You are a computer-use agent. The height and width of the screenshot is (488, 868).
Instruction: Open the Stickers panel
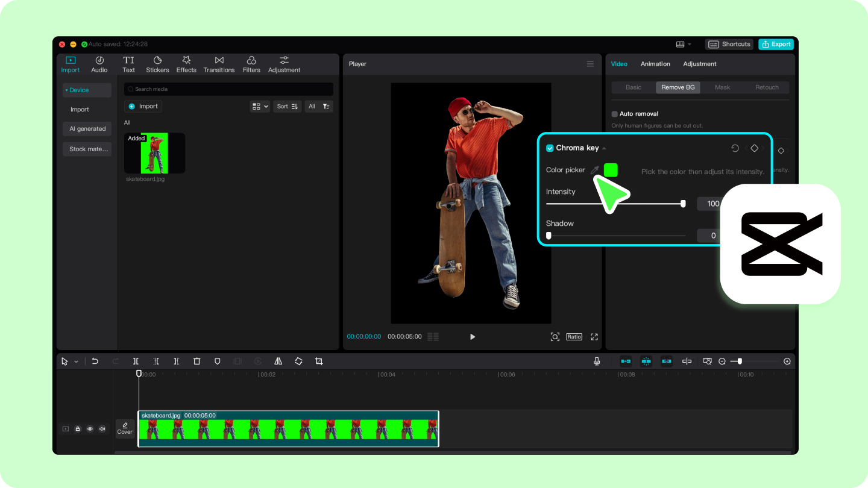[157, 64]
